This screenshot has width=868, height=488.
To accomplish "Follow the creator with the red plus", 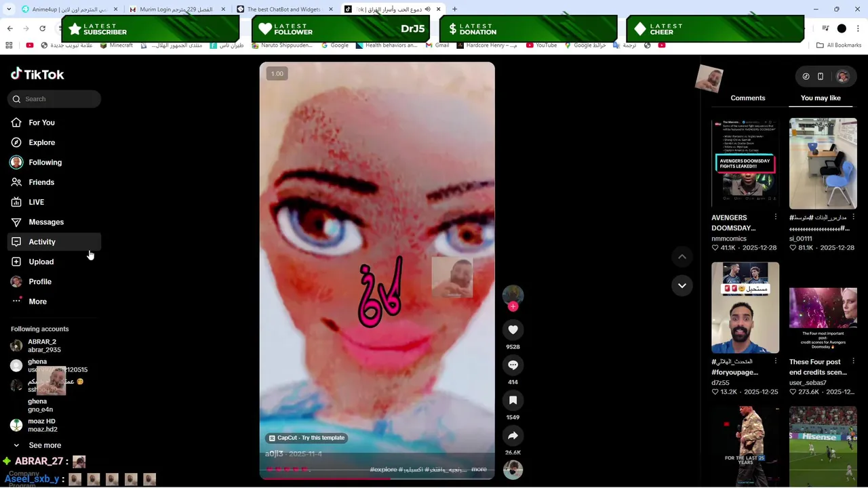I will (x=513, y=306).
